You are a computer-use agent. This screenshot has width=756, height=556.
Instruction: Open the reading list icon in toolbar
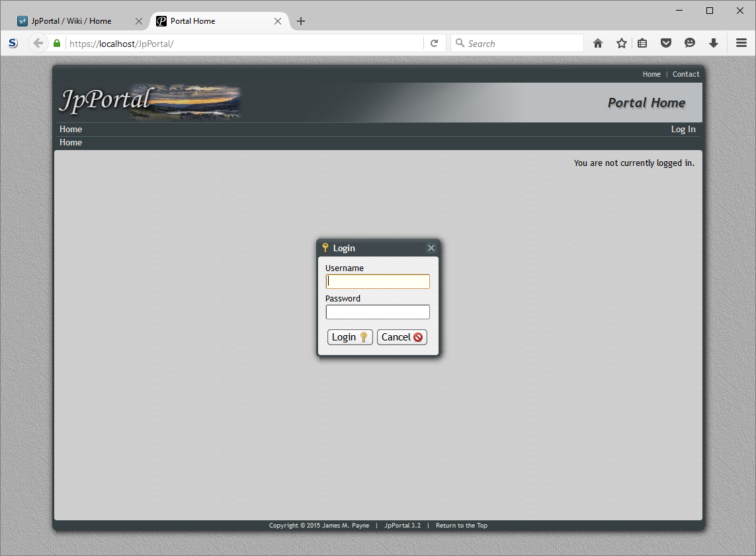coord(642,42)
